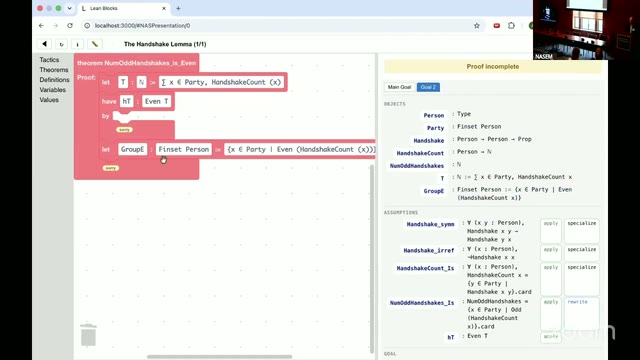This screenshot has height=360, width=640.
Task: Close the Lean Blocks tab
Action: [x=164, y=8]
